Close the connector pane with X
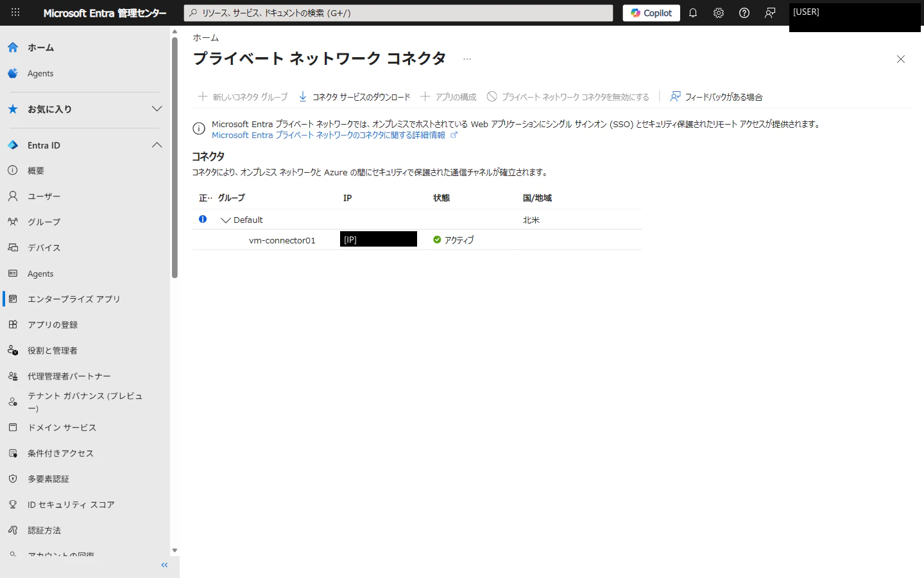The image size is (924, 578). point(901,59)
